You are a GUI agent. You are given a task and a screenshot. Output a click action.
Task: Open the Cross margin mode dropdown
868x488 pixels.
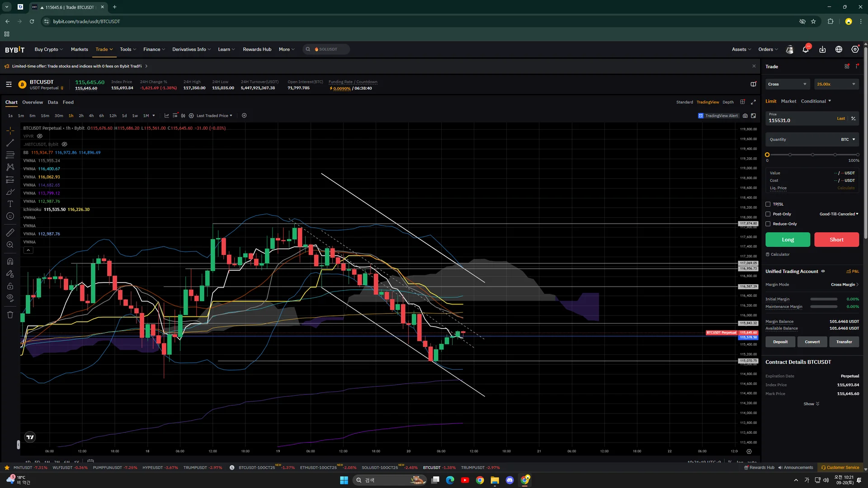click(x=787, y=84)
